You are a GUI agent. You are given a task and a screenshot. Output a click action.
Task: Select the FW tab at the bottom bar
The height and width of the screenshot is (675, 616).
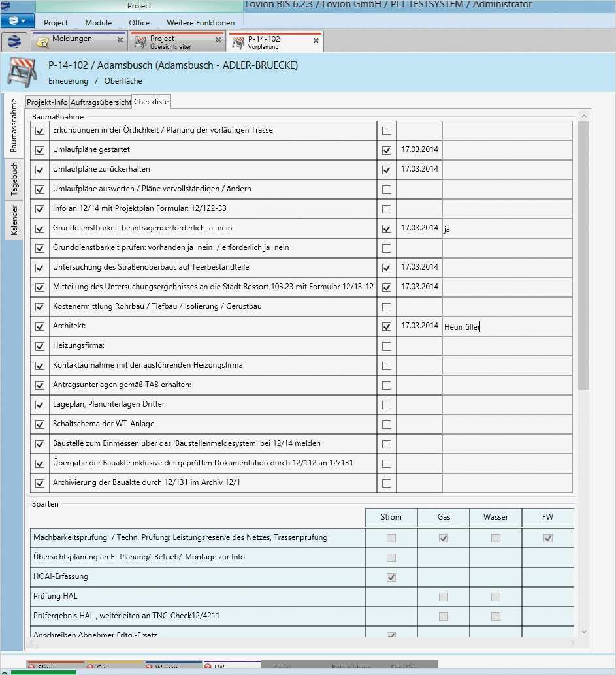point(231,665)
